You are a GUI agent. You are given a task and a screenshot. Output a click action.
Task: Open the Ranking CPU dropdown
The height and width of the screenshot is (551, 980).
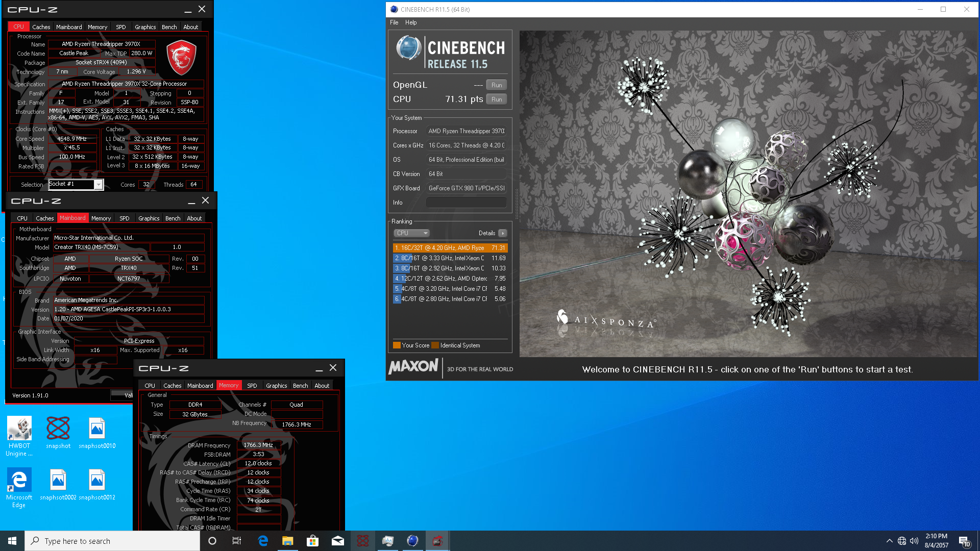coord(411,233)
